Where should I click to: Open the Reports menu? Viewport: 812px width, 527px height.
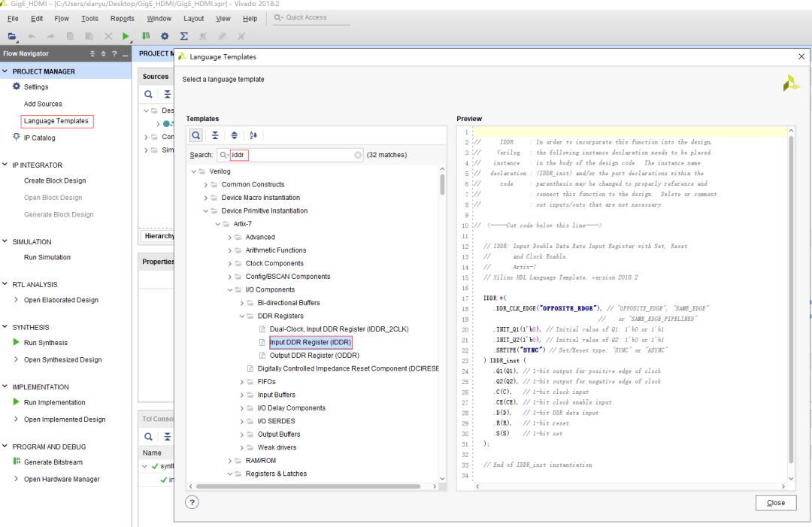(x=122, y=18)
